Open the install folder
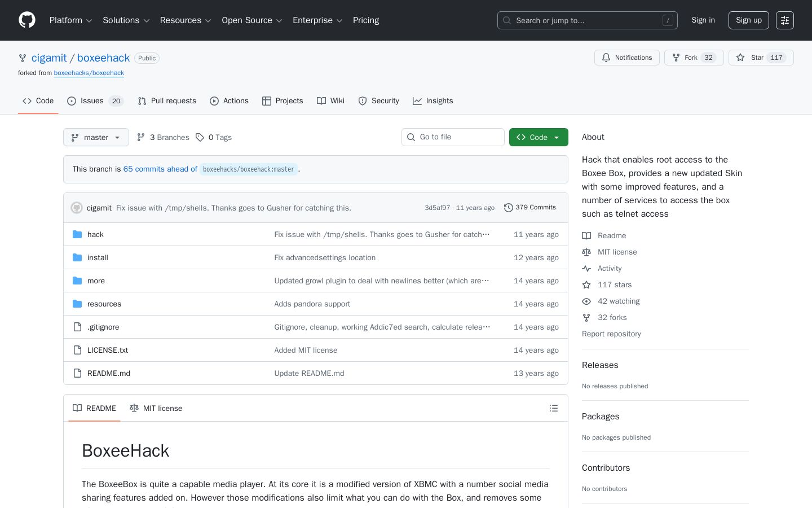 coord(98,257)
